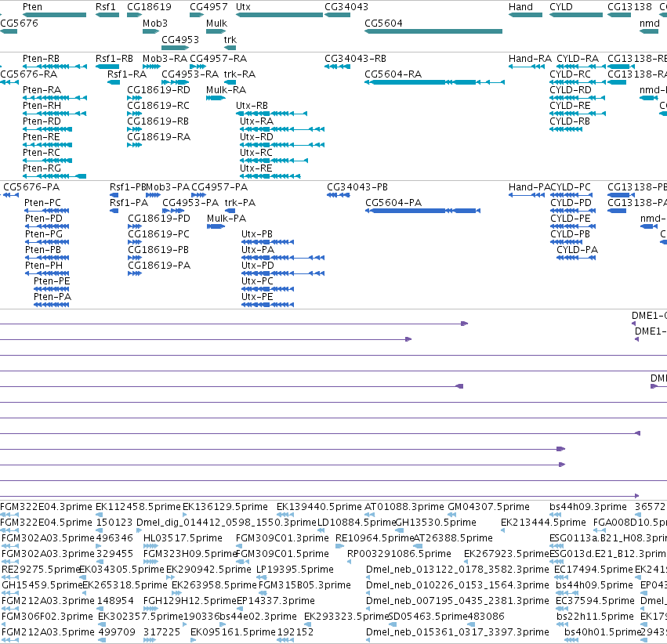Select the Utx-PE protein label
Image resolution: width=667 pixels, height=644 pixels.
[x=257, y=297]
